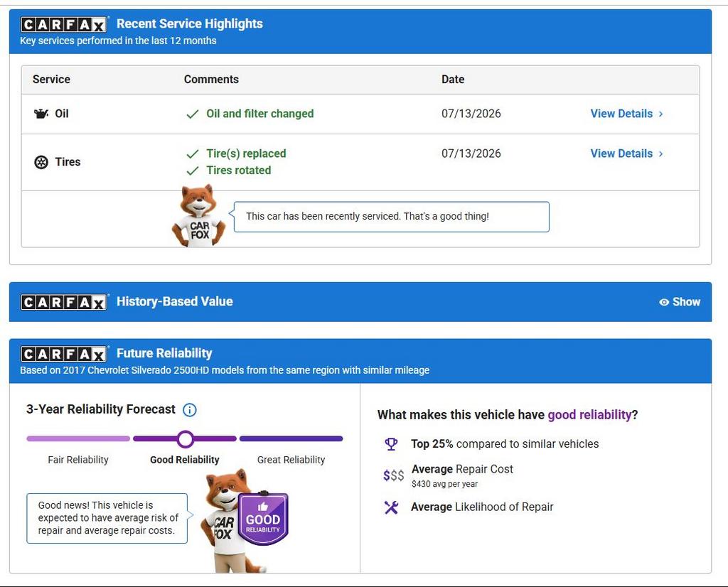Click the oil can icon
728x587 pixels.
pyautogui.click(x=41, y=114)
